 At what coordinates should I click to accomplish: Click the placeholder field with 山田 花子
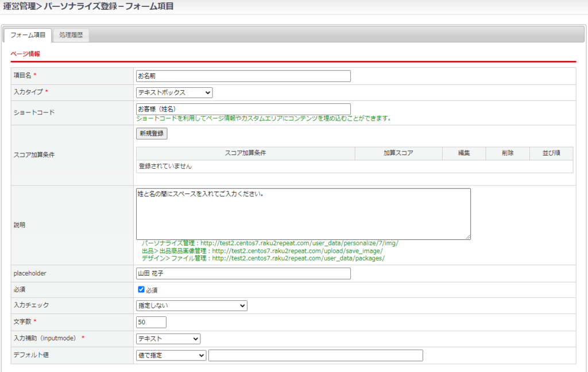tap(243, 273)
